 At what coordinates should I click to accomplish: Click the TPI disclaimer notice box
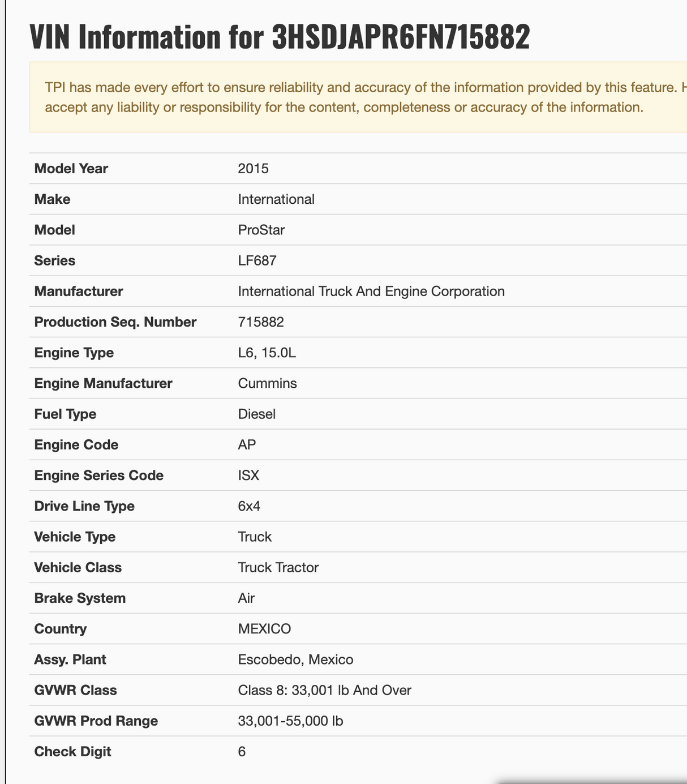pos(358,97)
